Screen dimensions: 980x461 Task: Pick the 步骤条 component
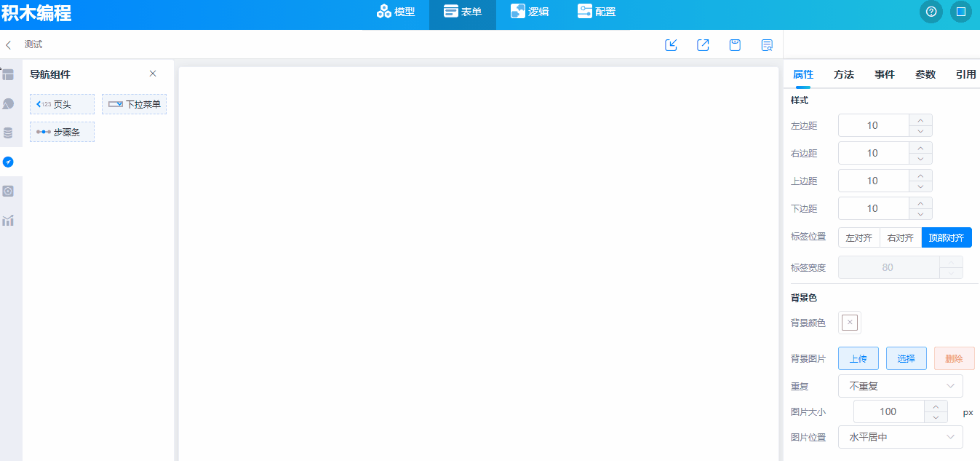click(x=62, y=132)
